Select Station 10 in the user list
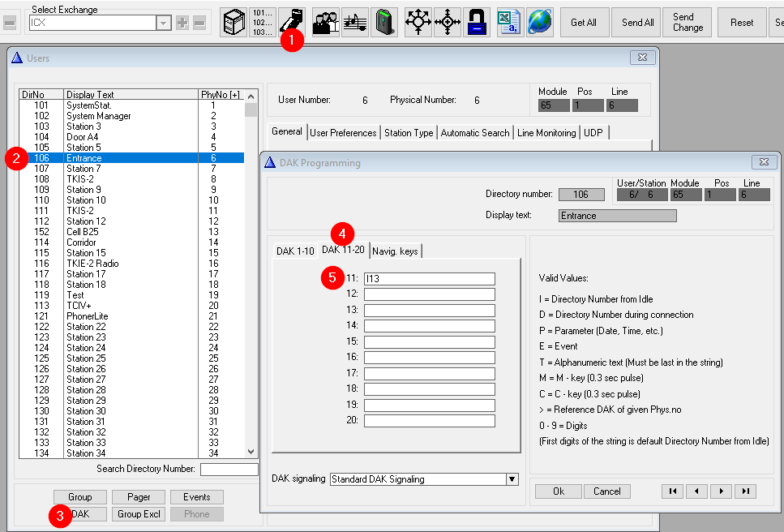This screenshot has width=784, height=532. tap(86, 200)
